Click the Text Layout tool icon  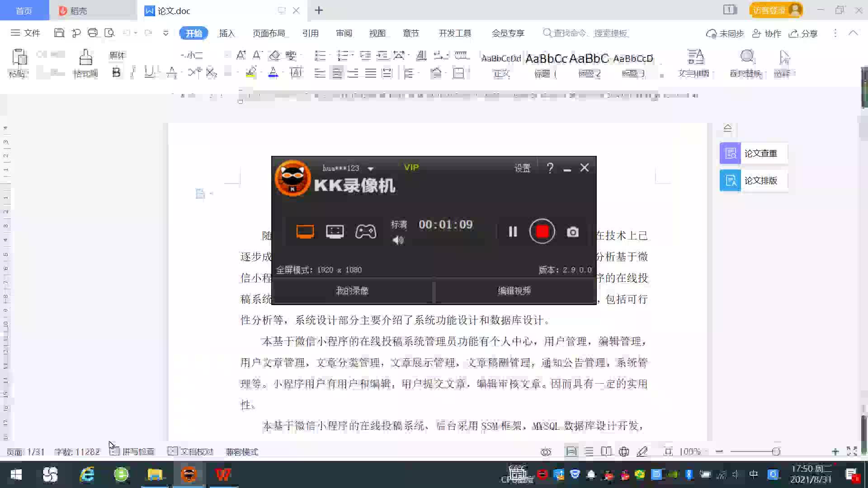tap(695, 57)
